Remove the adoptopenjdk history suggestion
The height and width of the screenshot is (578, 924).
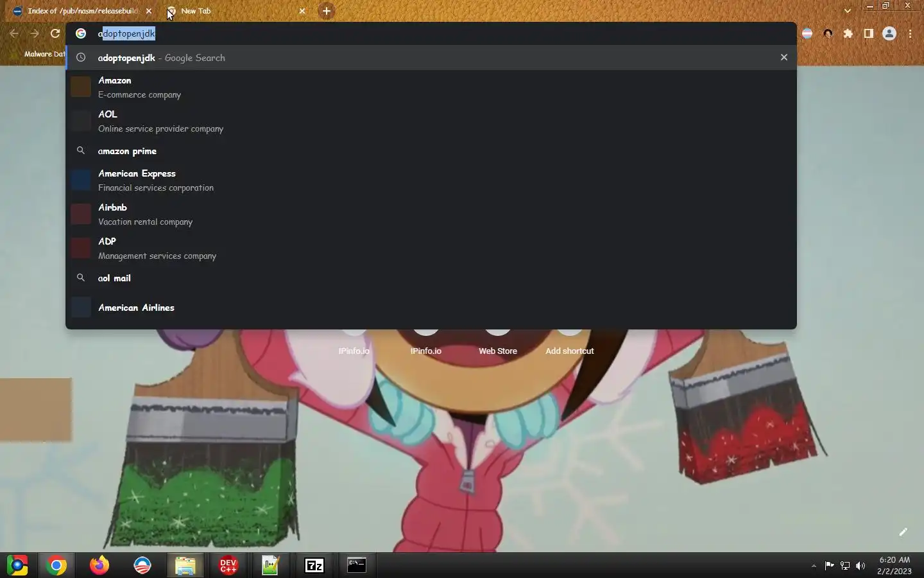(x=783, y=57)
